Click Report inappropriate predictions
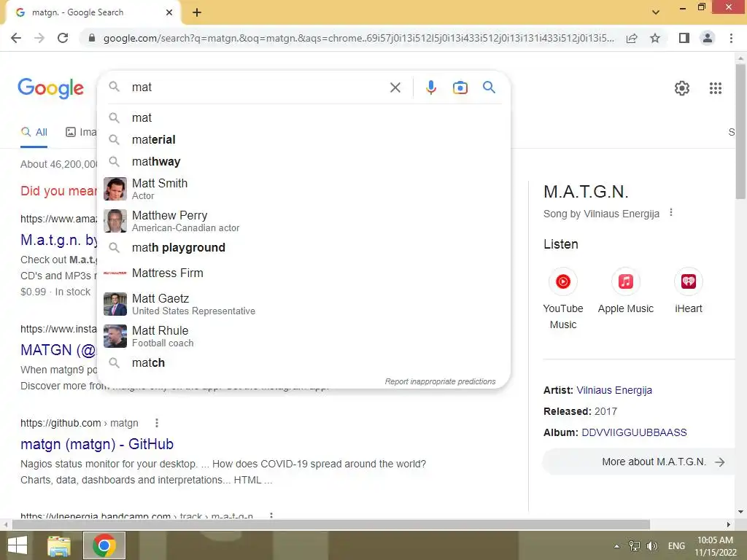 440,381
